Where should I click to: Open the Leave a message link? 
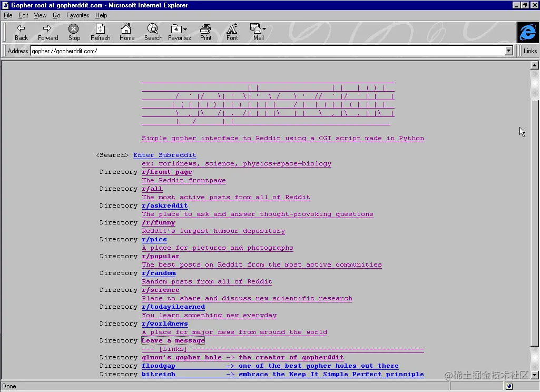pos(173,341)
